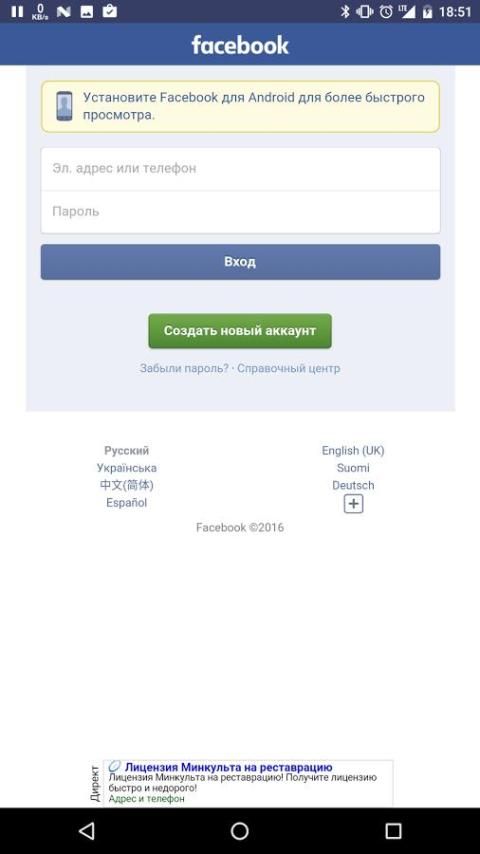
Task: Open the Справочный центр link
Action: 289,368
